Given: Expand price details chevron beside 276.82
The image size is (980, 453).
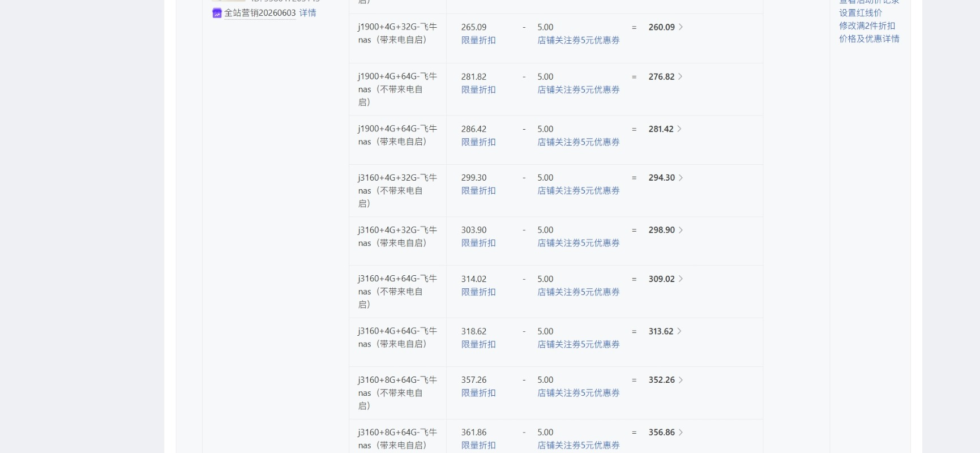Looking at the screenshot, I should 680,76.
